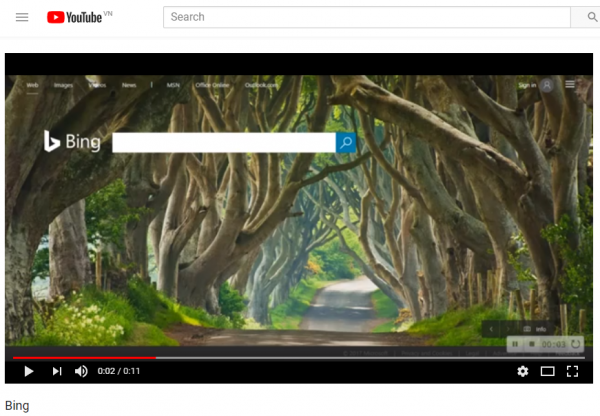Click Sign in on Bing page
The image size is (600, 416).
[x=527, y=85]
